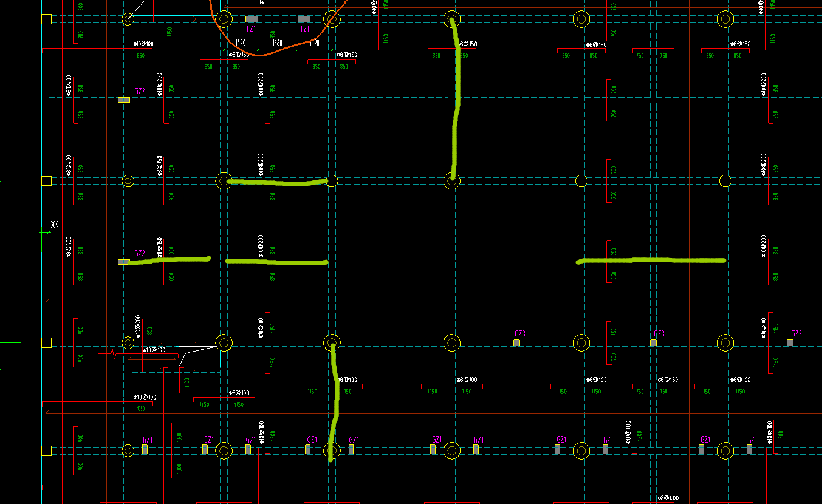822x504 pixels.
Task: Pick the green 1050 dimension text
Action: point(141,409)
